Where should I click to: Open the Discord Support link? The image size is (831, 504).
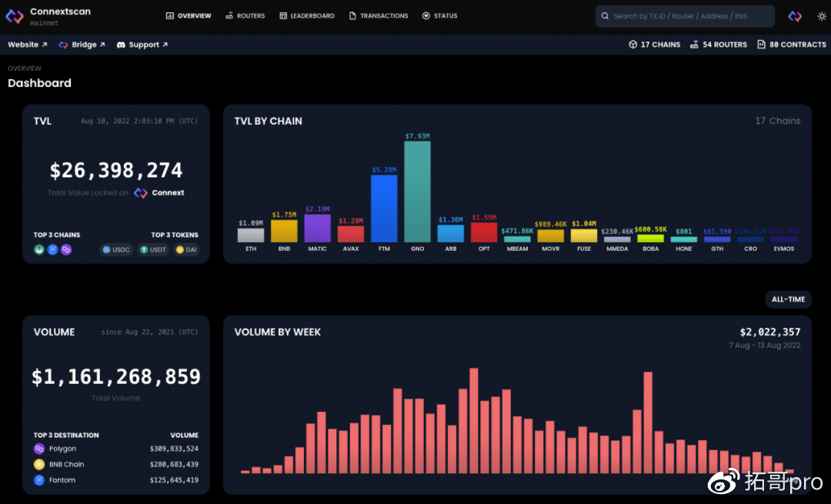(142, 45)
